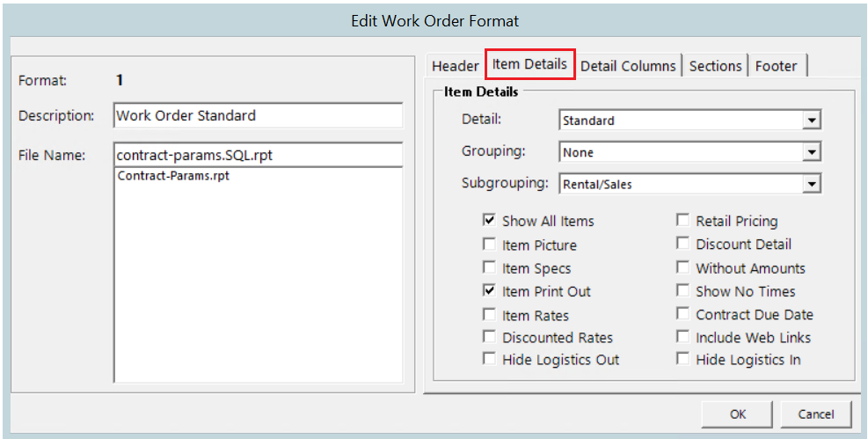Check the Hide Logistics Out option

489,359
